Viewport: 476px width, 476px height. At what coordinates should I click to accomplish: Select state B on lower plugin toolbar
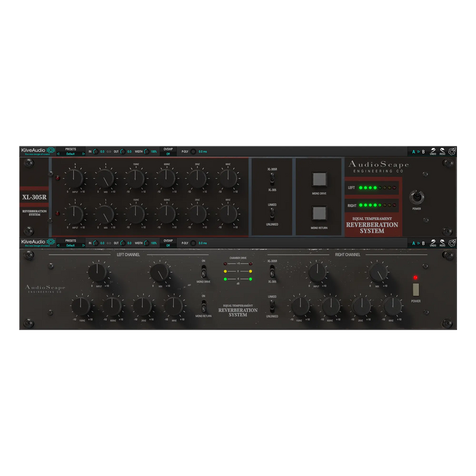[423, 243]
